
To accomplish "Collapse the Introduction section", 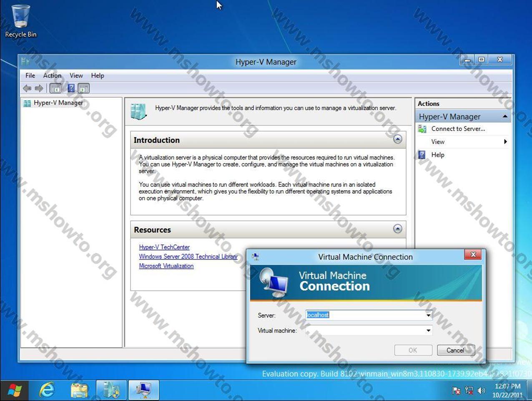I will [398, 139].
